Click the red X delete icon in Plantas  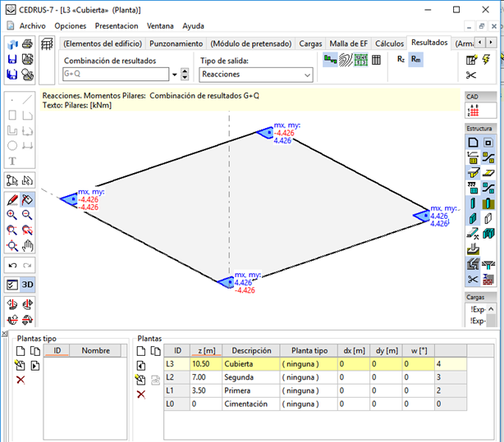pyautogui.click(x=140, y=394)
